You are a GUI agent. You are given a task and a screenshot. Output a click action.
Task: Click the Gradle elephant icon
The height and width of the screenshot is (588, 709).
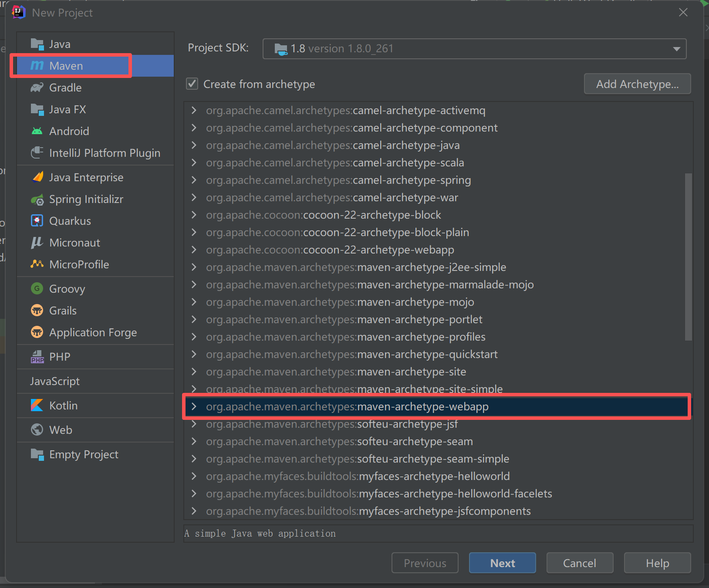pos(37,88)
